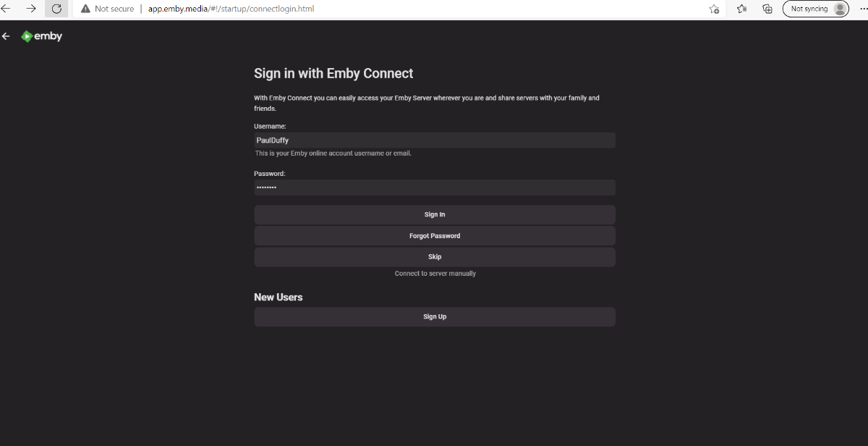This screenshot has height=446, width=868.
Task: Click the Not syncing profile button
Action: 816,9
